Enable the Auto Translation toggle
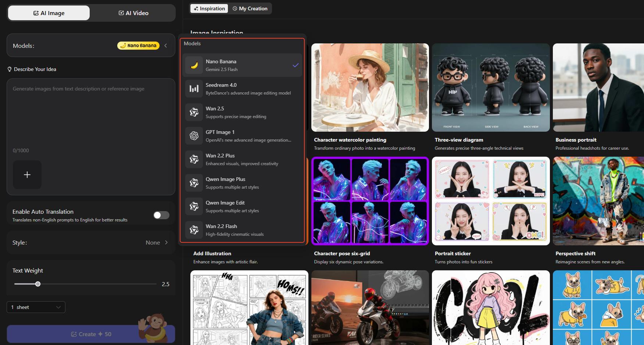 161,215
